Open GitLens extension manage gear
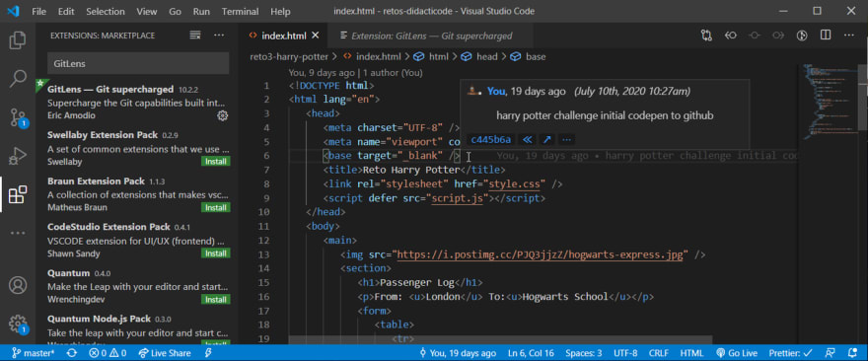Image resolution: width=868 pixels, height=361 pixels. tap(223, 115)
